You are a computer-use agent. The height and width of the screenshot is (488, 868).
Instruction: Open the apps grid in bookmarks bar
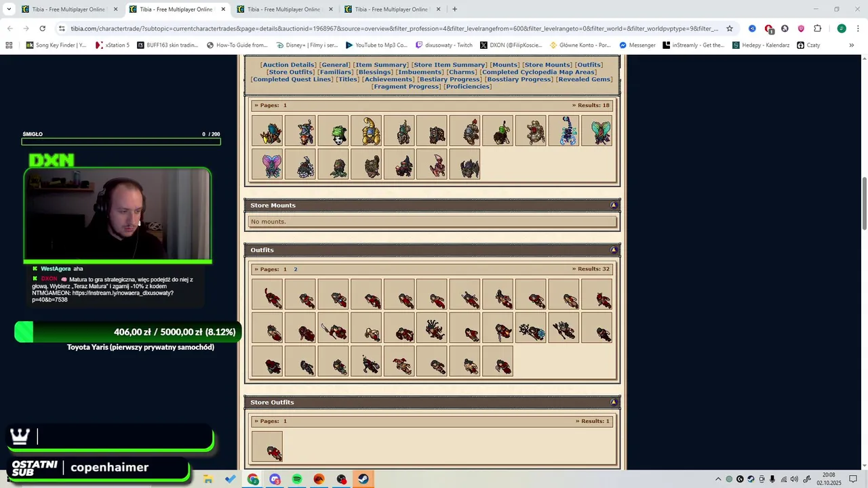pyautogui.click(x=9, y=45)
